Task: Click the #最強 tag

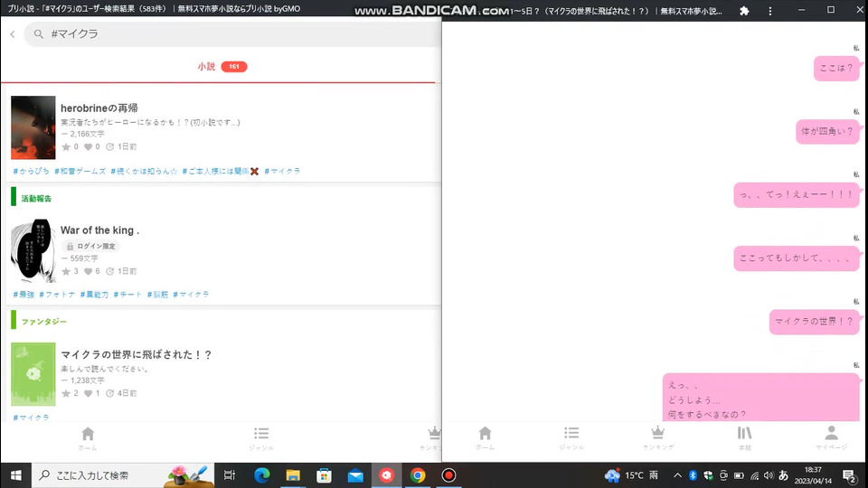Action: 24,295
